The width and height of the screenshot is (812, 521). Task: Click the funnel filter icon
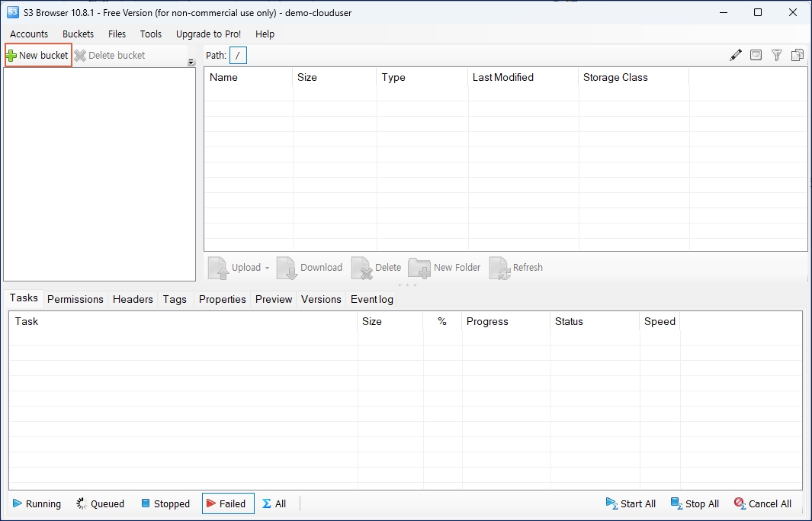click(776, 55)
